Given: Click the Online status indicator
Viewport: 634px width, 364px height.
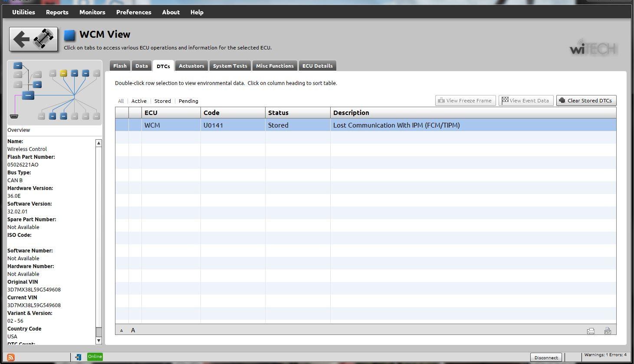Looking at the screenshot, I should pos(95,357).
